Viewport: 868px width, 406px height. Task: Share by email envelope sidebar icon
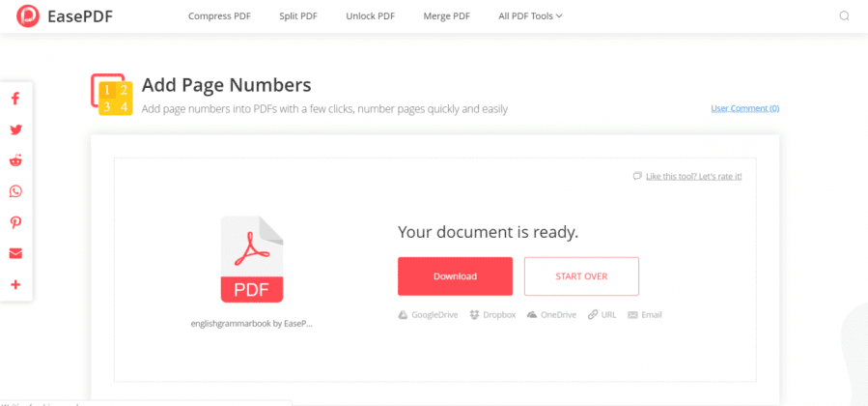click(15, 253)
